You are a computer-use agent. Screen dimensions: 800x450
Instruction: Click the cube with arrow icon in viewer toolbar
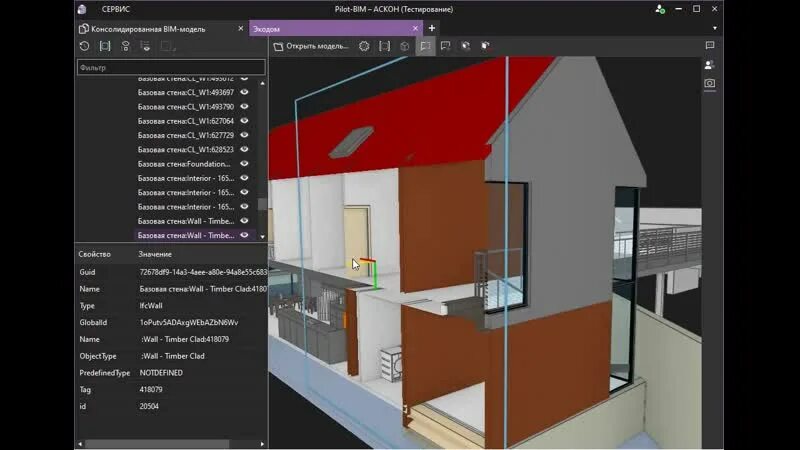click(465, 46)
